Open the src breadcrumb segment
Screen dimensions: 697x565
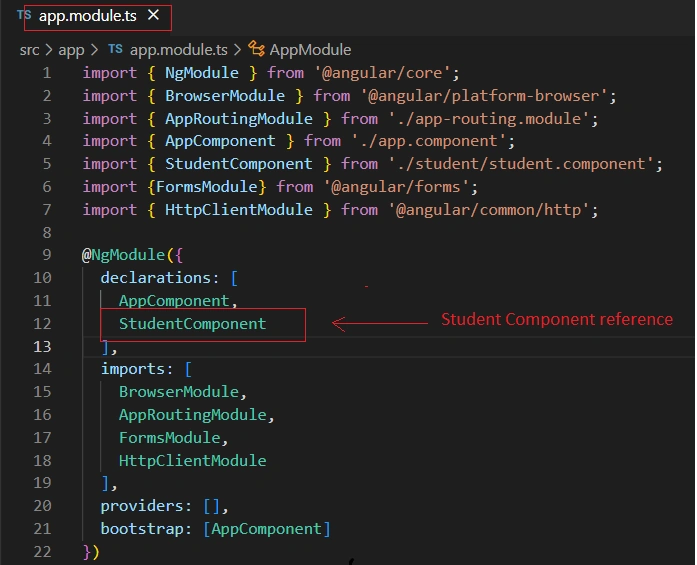[29, 50]
